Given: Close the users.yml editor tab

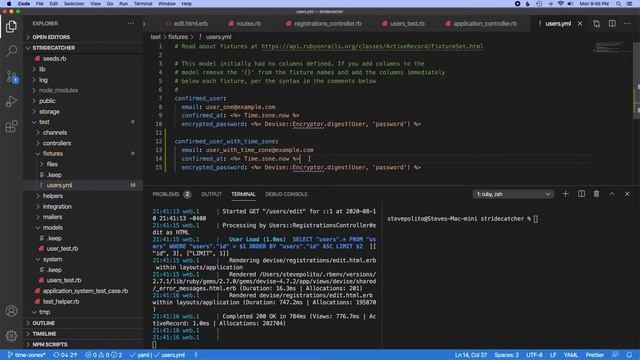Looking at the screenshot, I should coord(580,24).
